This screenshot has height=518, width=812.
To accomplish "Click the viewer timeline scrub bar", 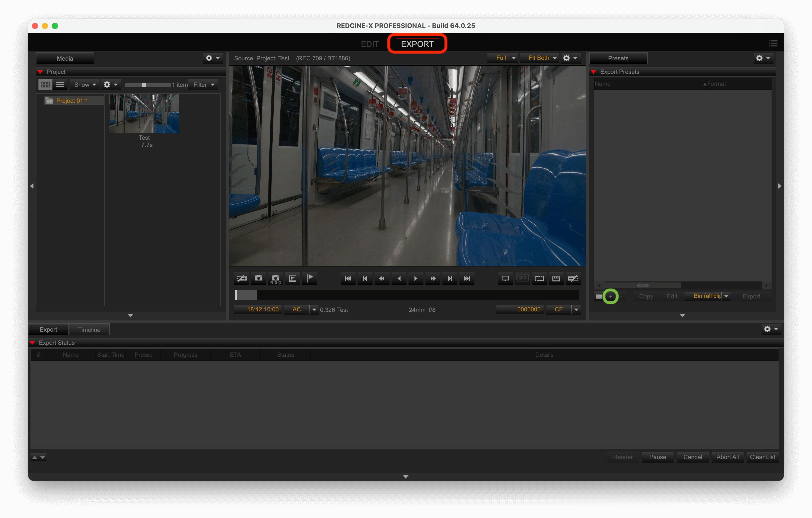I will click(x=407, y=295).
